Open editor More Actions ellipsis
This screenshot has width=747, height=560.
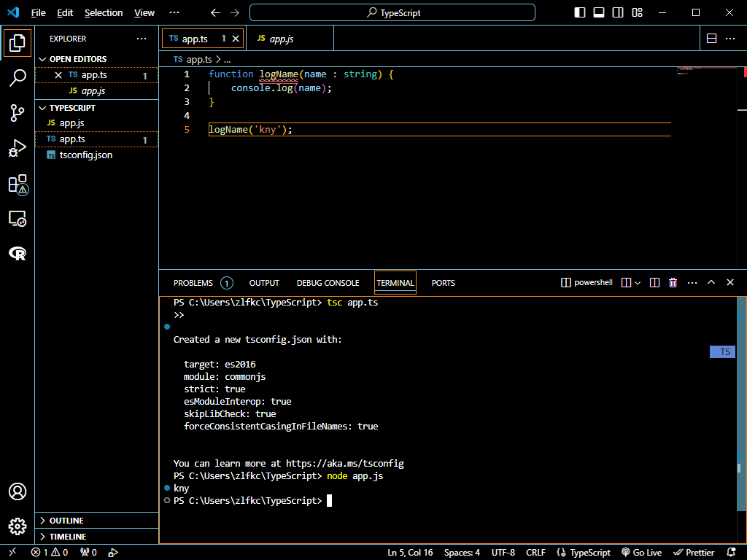(729, 39)
